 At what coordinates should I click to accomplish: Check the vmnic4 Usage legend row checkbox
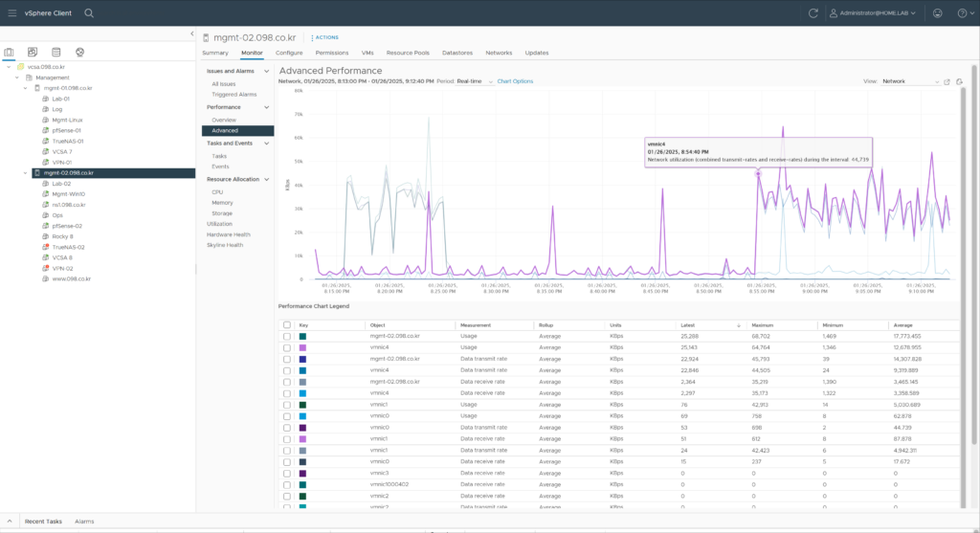(287, 346)
